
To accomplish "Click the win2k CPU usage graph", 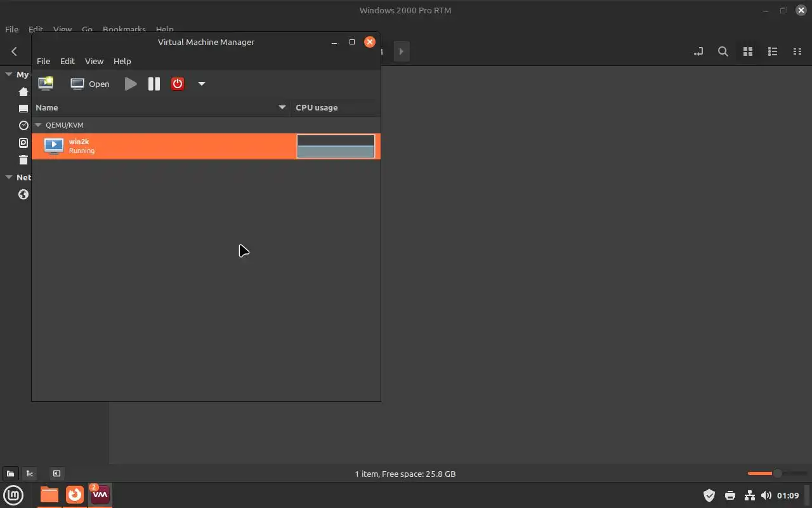I will pyautogui.click(x=336, y=146).
